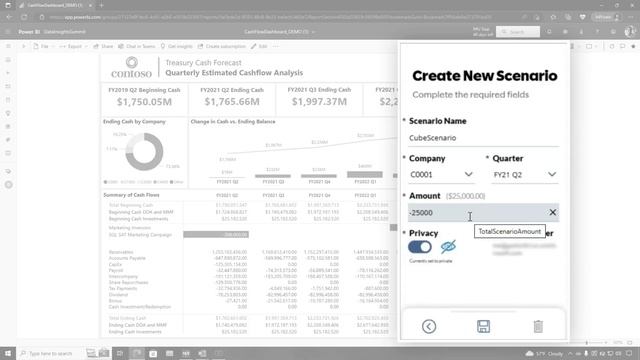This screenshot has height=360, width=640.
Task: Switch off the Privacy toggle
Action: [x=420, y=247]
